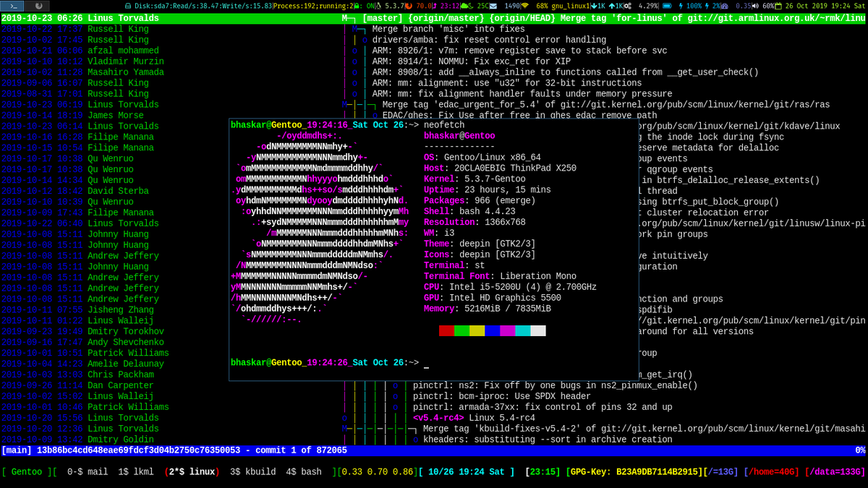868x488 pixels.
Task: Click the magenta neofetch color block
Action: tap(507, 330)
